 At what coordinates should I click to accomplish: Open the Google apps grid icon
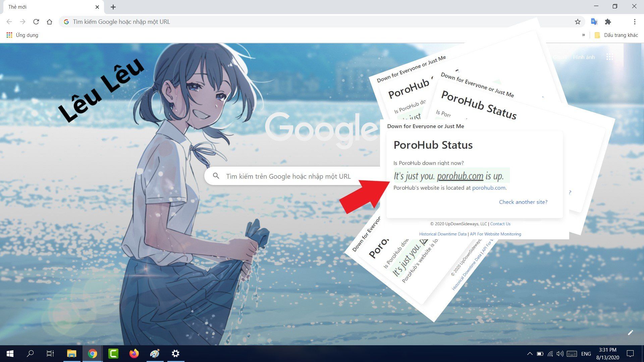(x=610, y=57)
